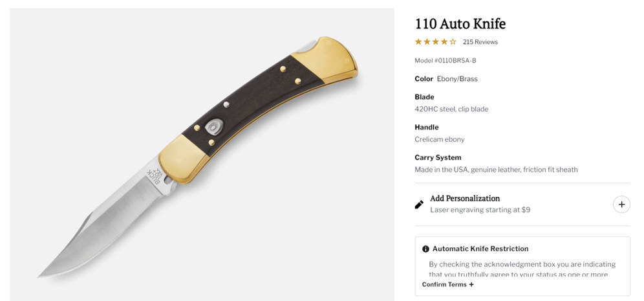
Task: Expand the Confirm Terms section
Action: pyautogui.click(x=447, y=285)
